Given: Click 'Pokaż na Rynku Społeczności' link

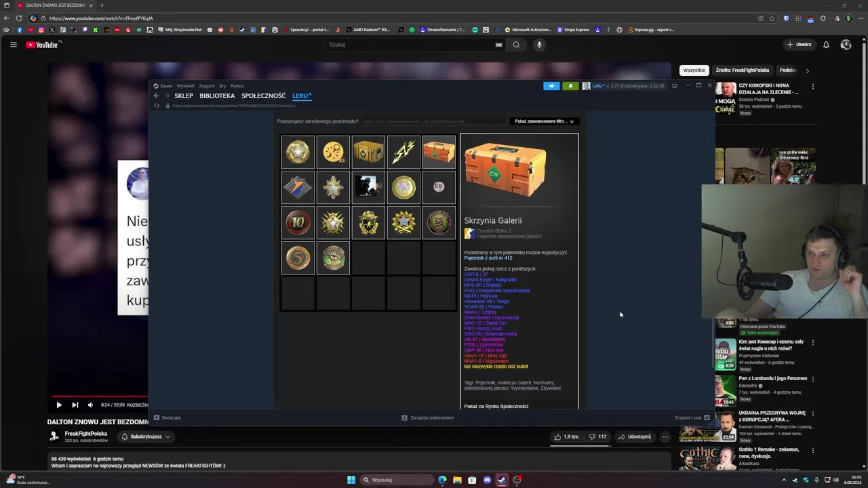Looking at the screenshot, I should coord(496,406).
